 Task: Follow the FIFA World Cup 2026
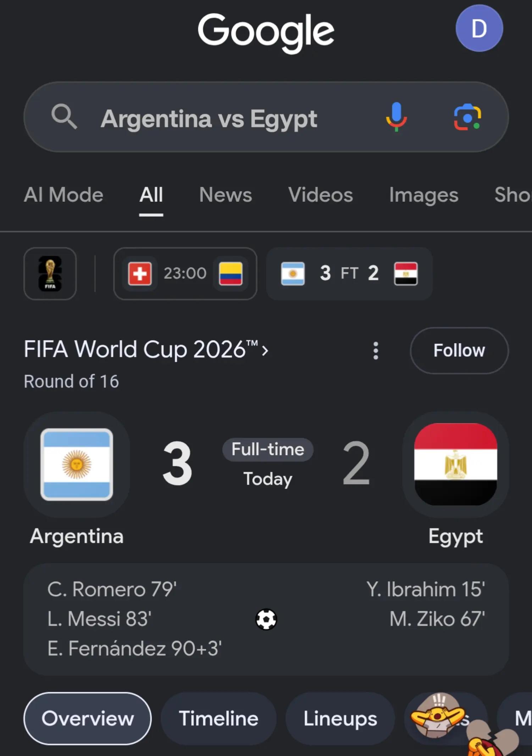click(459, 350)
